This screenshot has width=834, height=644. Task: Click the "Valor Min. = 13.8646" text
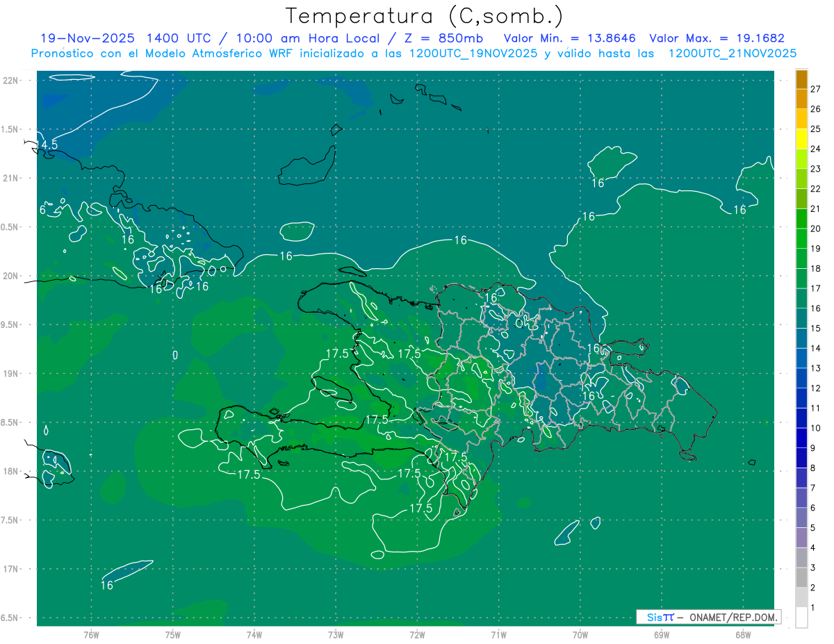click(x=569, y=38)
